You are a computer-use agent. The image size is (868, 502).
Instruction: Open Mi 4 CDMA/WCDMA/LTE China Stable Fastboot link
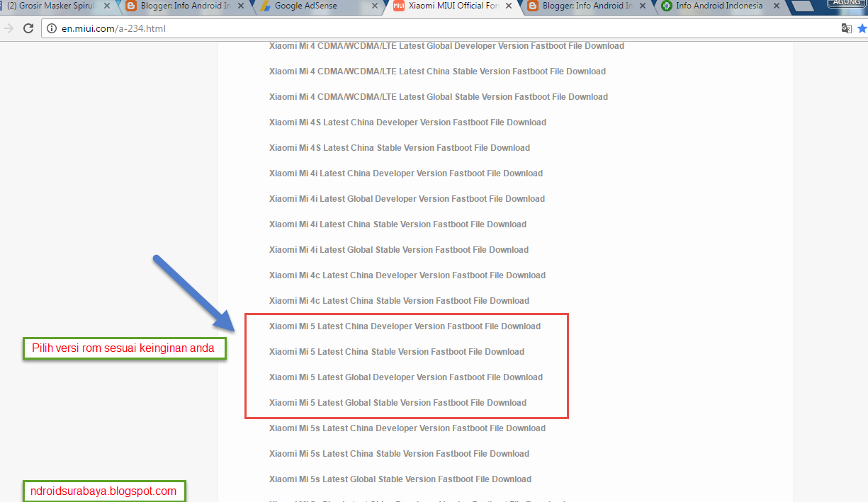coord(437,72)
